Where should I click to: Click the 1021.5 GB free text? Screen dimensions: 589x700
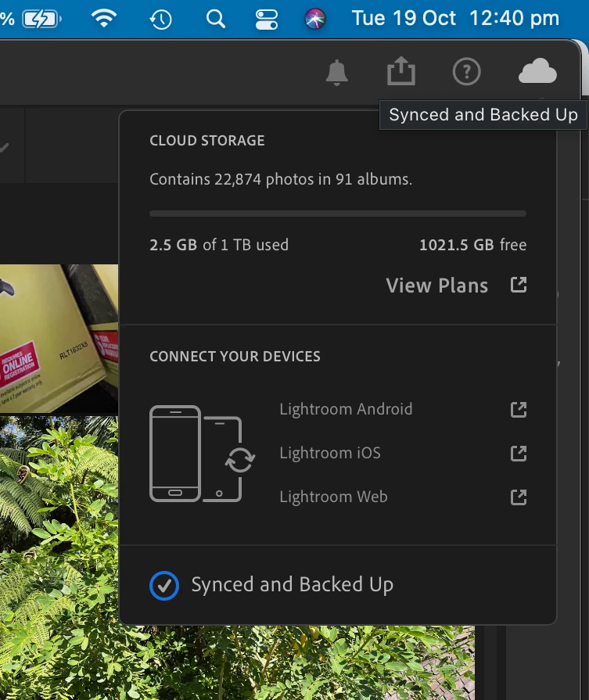(473, 245)
